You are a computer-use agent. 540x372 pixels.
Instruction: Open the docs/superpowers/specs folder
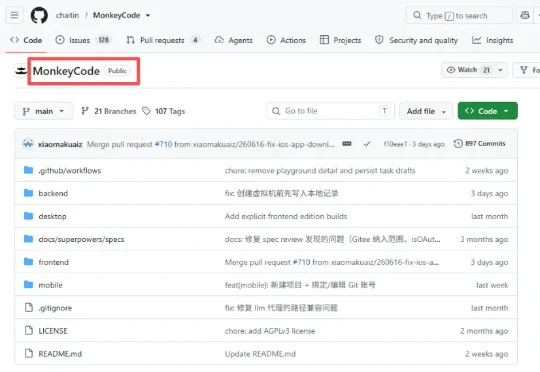[81, 239]
